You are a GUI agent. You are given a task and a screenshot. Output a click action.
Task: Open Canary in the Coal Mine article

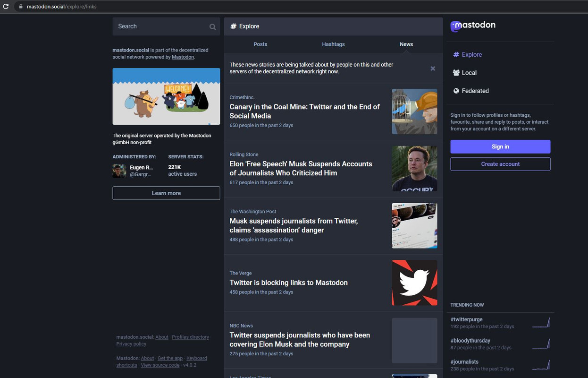click(304, 112)
